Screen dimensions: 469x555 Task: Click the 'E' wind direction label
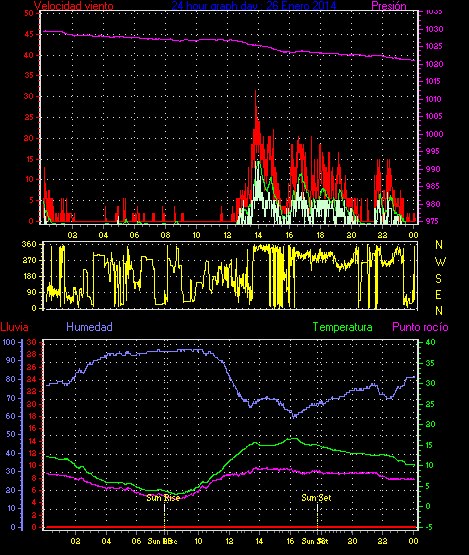click(438, 294)
